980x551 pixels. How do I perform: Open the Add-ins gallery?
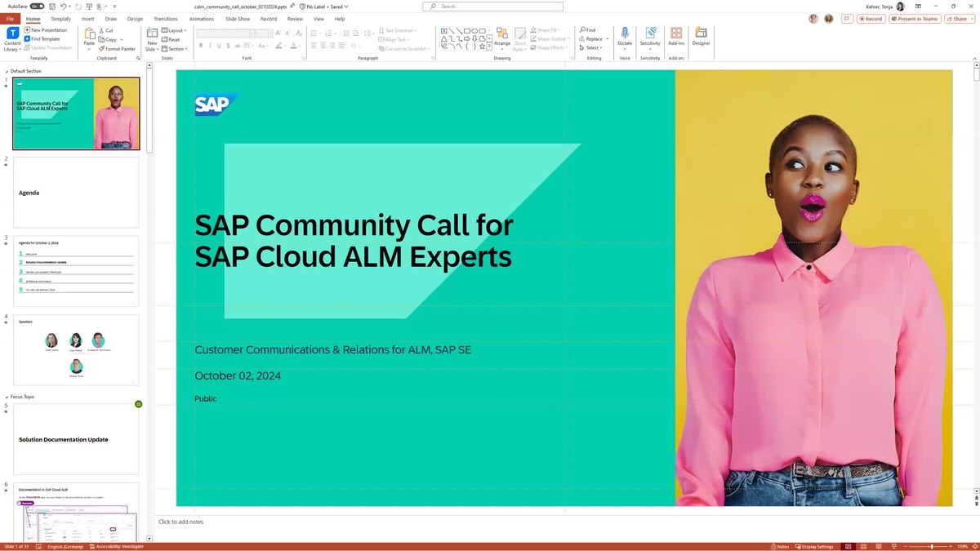676,35
